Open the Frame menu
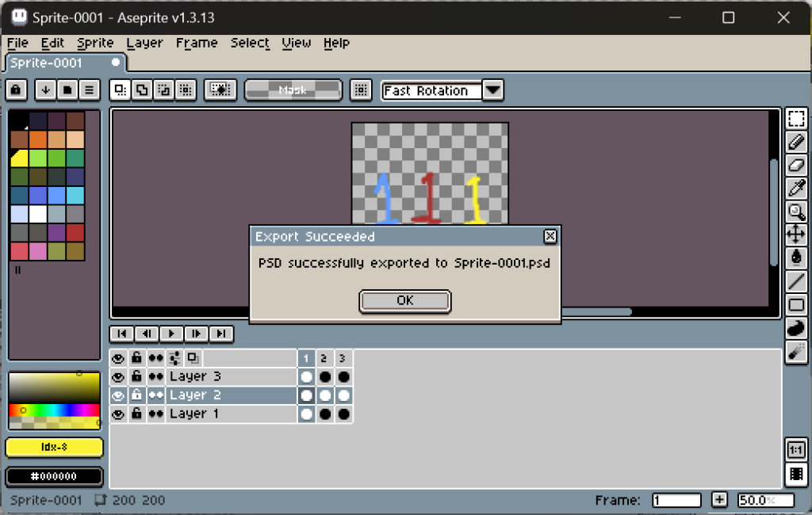Viewport: 812px width, 515px height. point(197,43)
